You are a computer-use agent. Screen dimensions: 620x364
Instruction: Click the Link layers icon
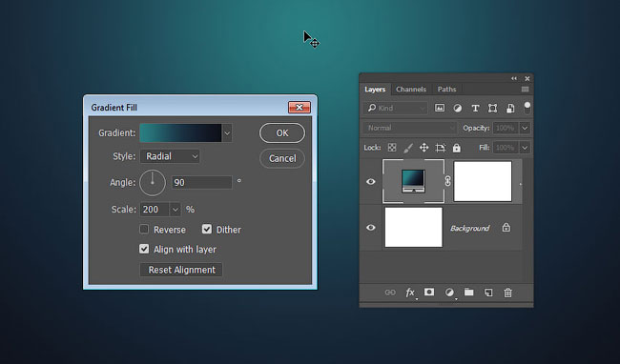coord(390,293)
